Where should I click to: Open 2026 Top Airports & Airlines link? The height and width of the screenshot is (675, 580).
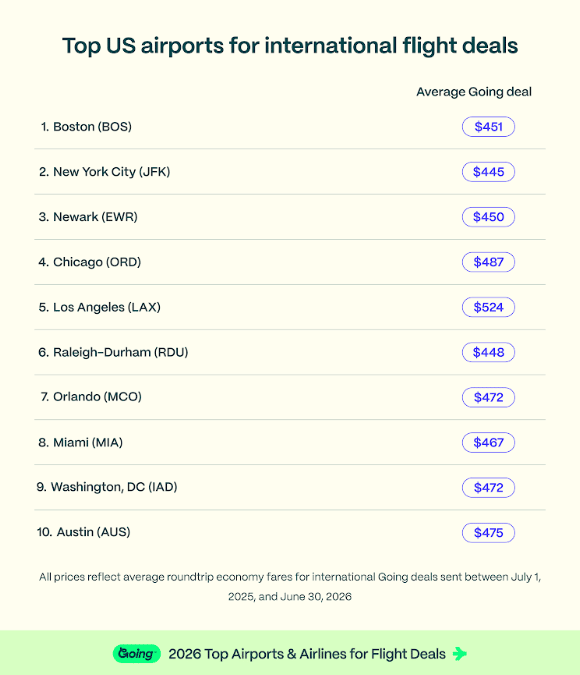[x=307, y=654]
